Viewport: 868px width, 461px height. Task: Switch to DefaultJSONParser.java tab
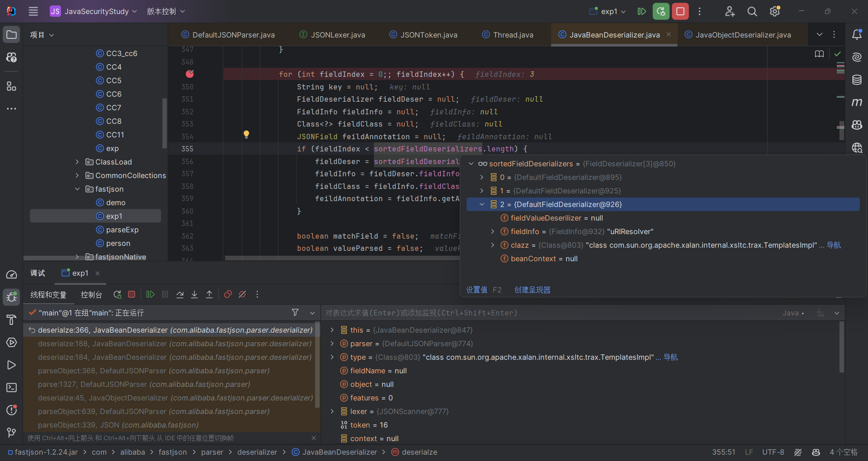(x=228, y=35)
